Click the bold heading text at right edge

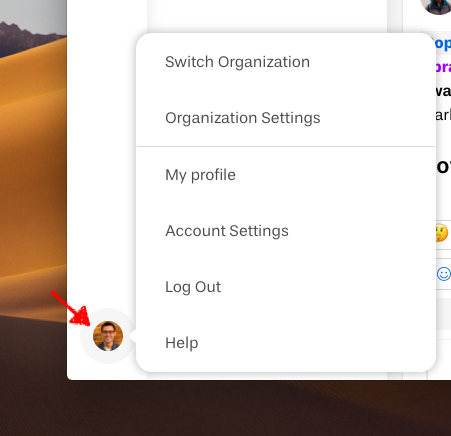click(444, 167)
